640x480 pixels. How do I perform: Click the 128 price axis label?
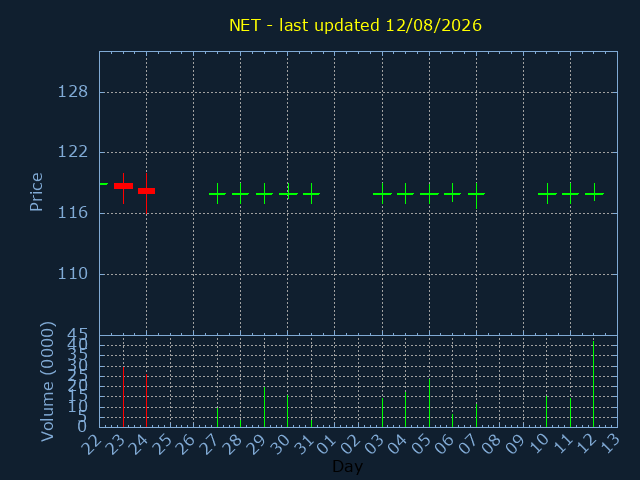click(73, 92)
